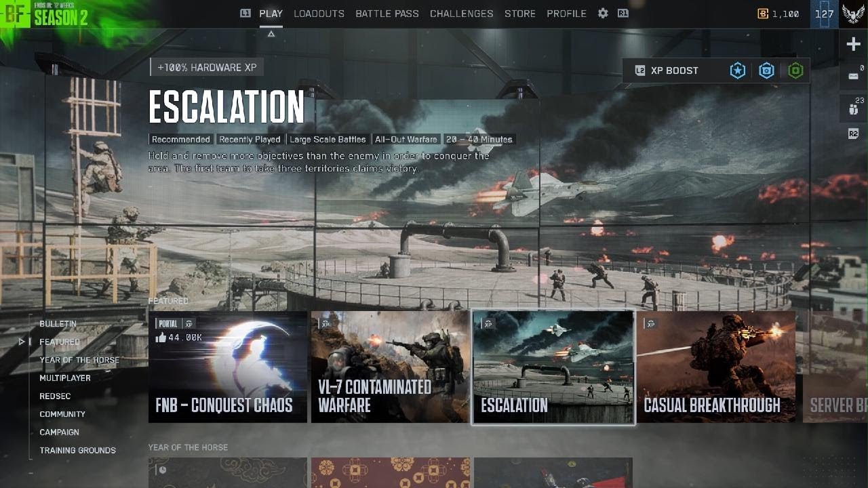This screenshot has width=868, height=488.
Task: Click the R1 bumper icon in top bar
Action: pos(623,13)
